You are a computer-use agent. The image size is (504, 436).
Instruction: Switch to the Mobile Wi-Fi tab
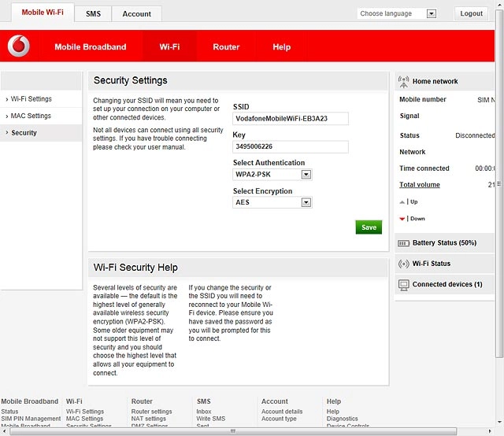[x=43, y=13]
